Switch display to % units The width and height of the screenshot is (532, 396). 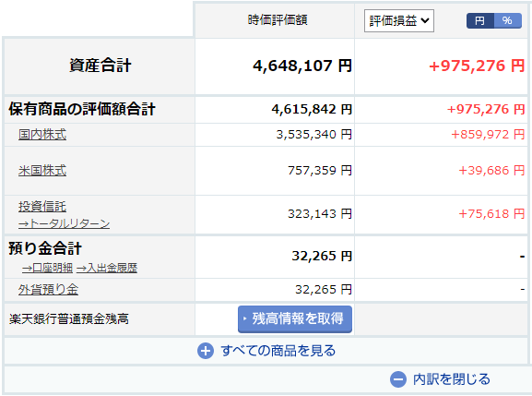(507, 20)
